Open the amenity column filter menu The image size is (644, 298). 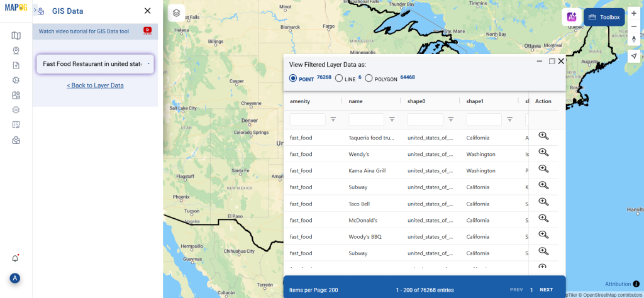[x=333, y=119]
